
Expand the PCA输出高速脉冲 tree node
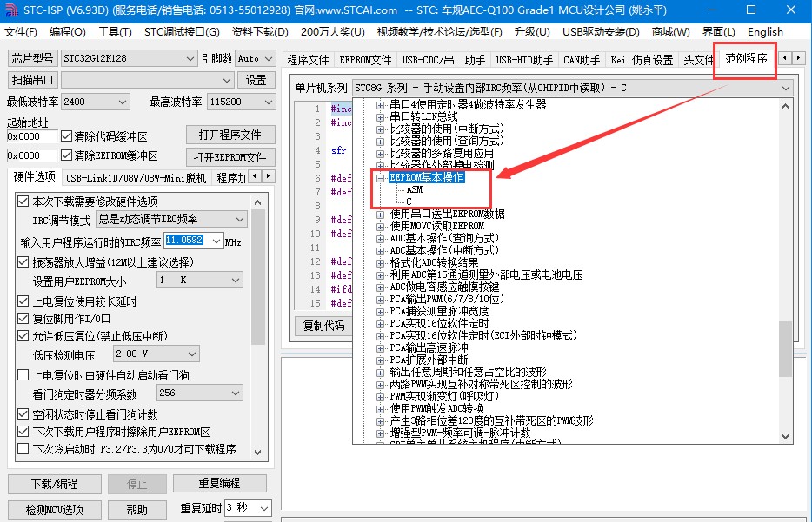[380, 347]
